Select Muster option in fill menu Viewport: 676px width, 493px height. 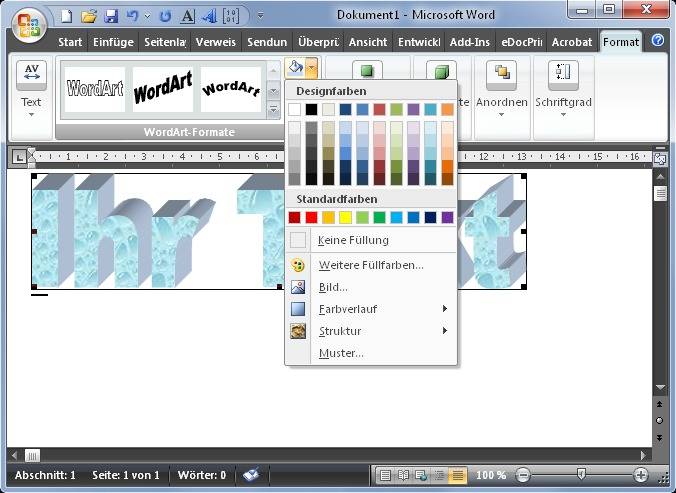pos(341,353)
